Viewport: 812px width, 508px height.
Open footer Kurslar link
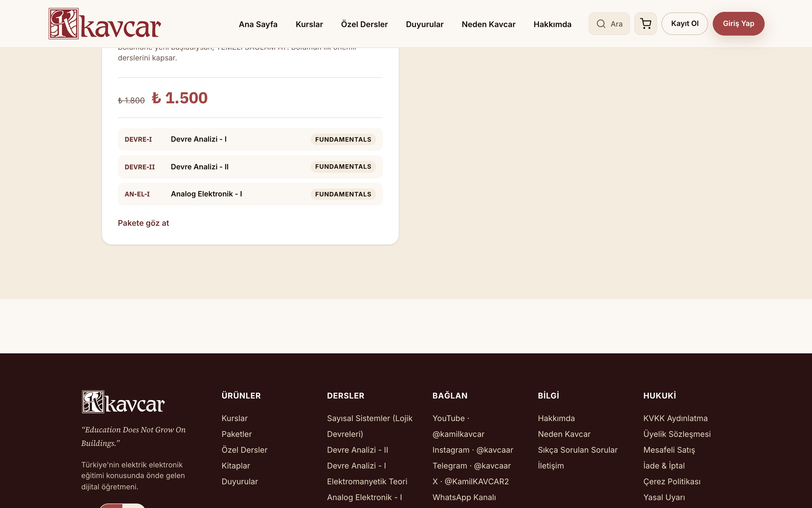235,418
